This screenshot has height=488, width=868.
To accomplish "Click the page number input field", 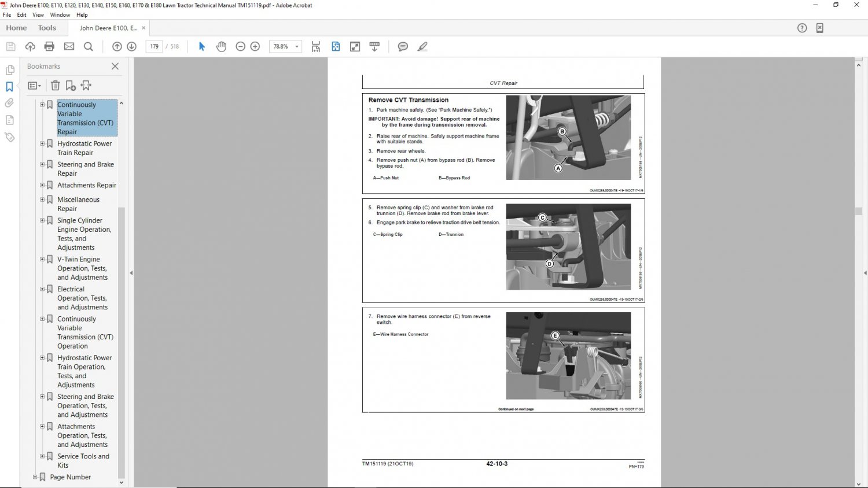I will [x=154, y=47].
